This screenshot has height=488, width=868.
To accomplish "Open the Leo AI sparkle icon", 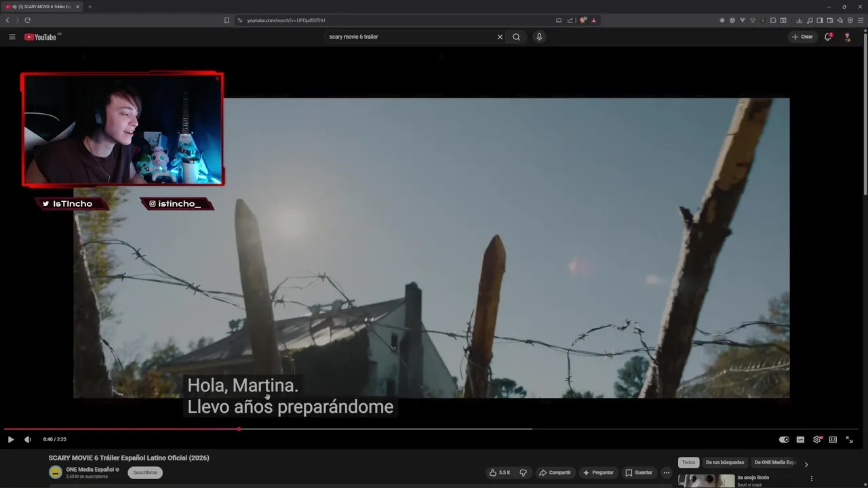I will click(x=840, y=20).
